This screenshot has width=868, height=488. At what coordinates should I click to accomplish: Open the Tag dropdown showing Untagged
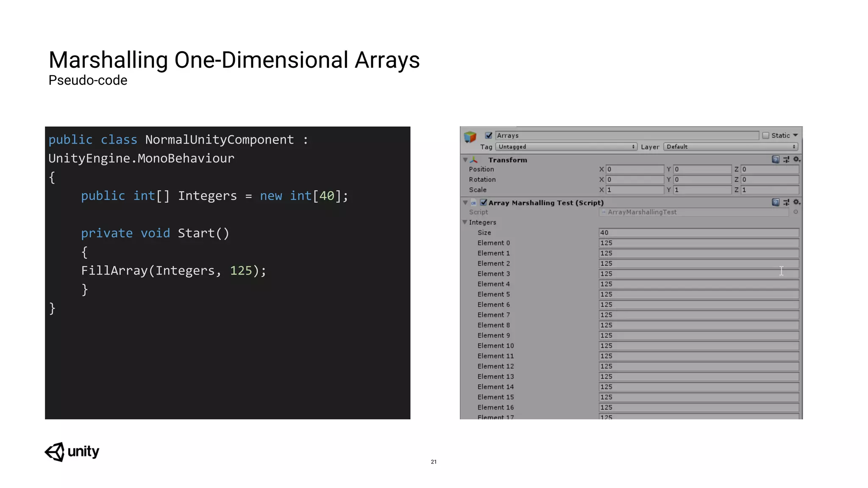[566, 147]
